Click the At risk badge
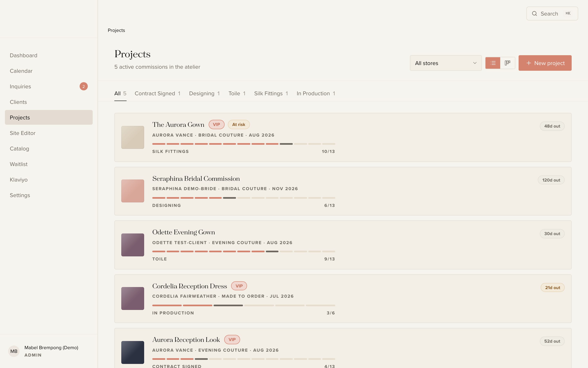This screenshot has height=368, width=588. (x=239, y=125)
